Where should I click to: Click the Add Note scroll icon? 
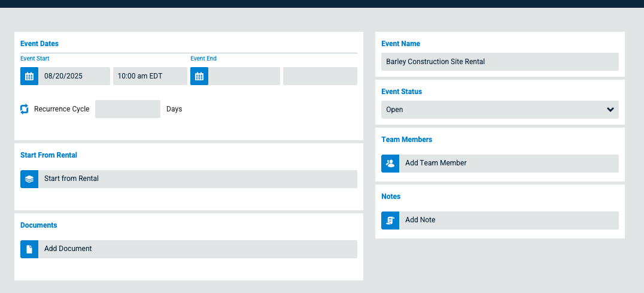coord(390,220)
